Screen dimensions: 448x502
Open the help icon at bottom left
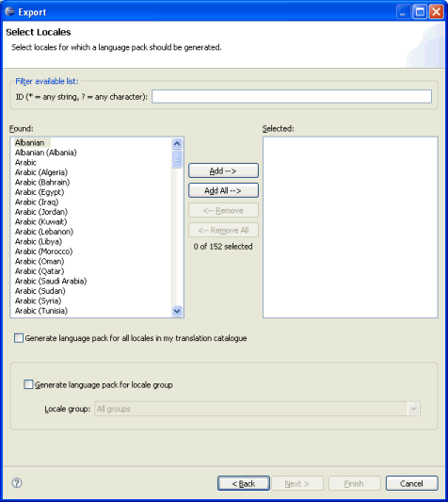pos(17,483)
